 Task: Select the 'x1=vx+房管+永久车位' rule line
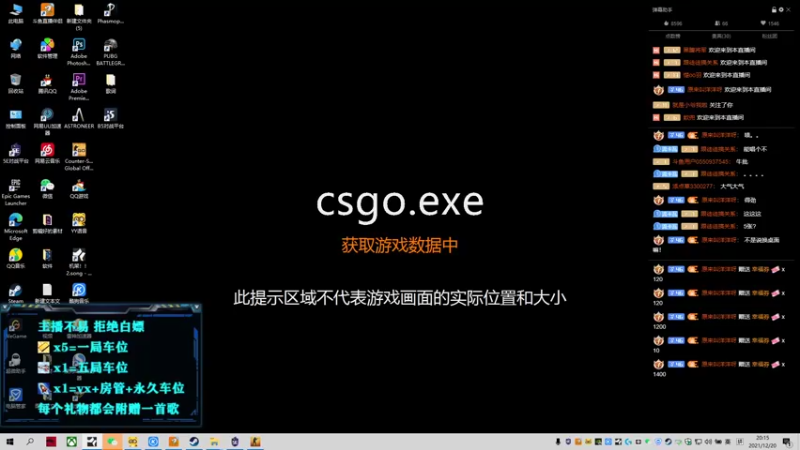point(111,388)
